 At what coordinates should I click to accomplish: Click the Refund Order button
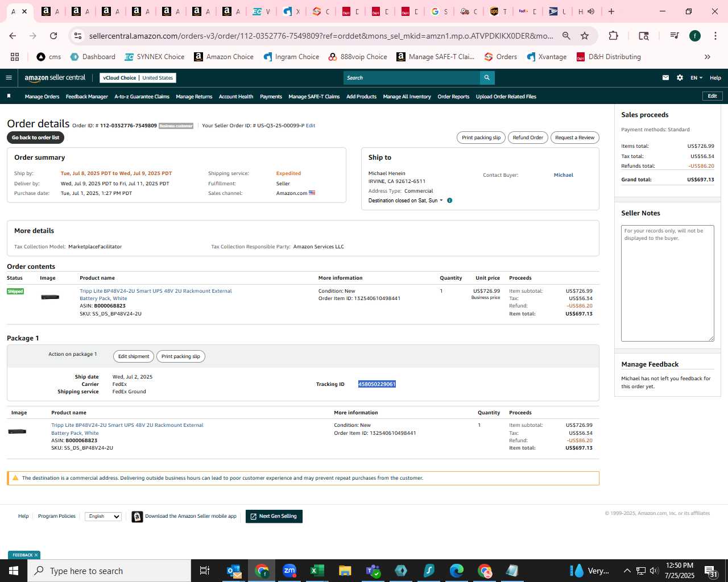pyautogui.click(x=528, y=138)
